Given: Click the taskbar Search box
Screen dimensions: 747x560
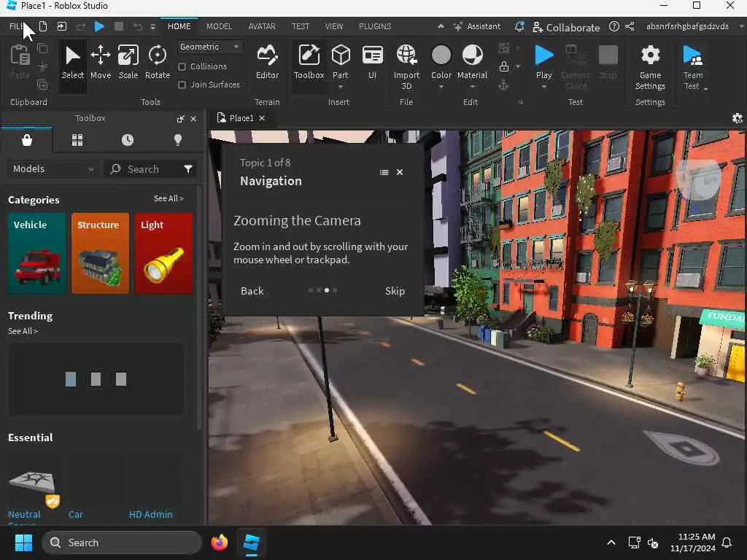Looking at the screenshot, I should coord(122,542).
